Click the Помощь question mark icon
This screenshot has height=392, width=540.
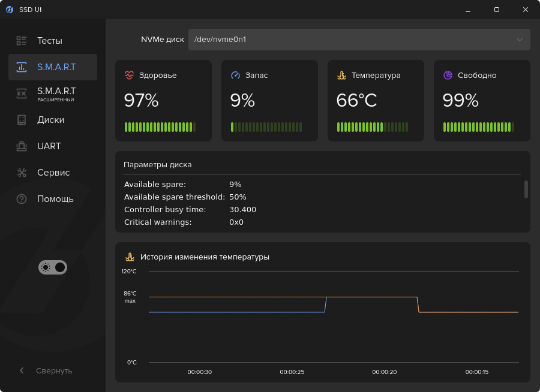[x=22, y=199]
